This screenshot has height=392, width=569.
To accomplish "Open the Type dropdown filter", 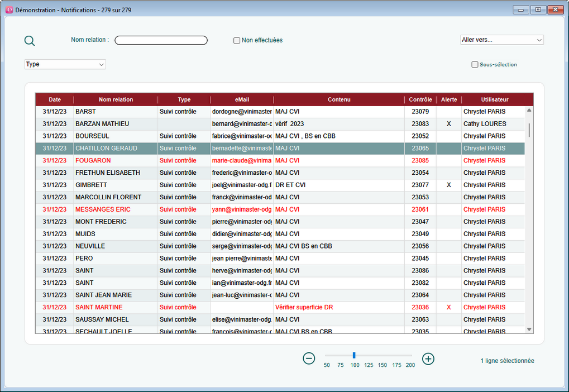I will tap(65, 64).
